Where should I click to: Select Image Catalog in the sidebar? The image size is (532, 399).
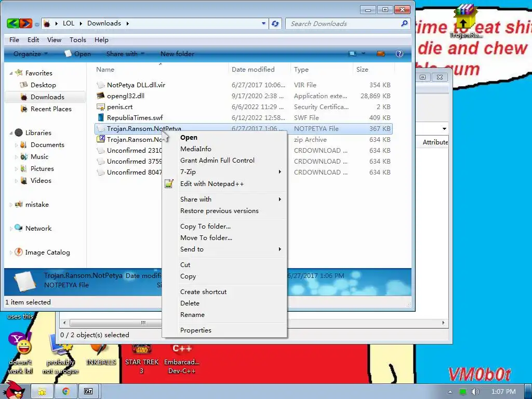47,252
